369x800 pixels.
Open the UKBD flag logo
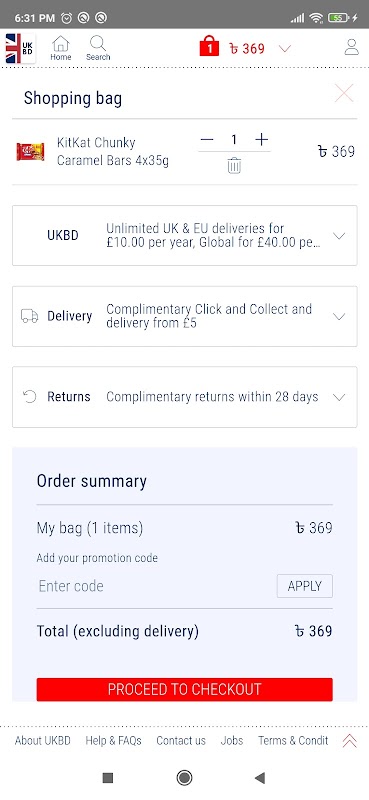click(x=20, y=48)
